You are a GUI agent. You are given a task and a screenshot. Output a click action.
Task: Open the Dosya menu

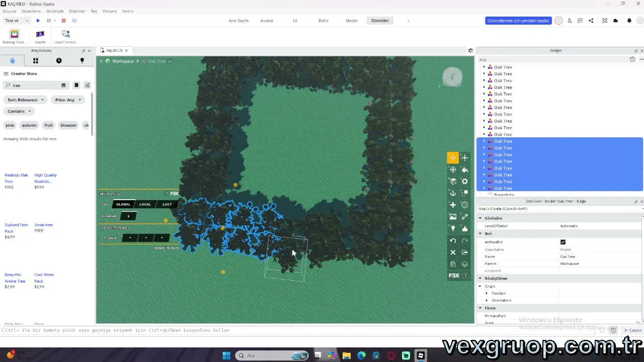coord(10,11)
